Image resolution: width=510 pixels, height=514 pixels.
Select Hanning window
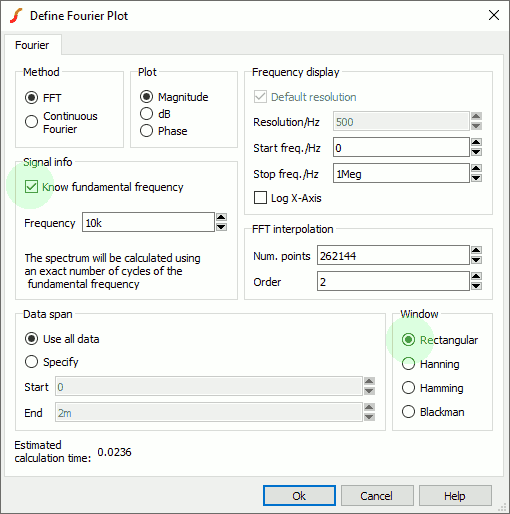tap(408, 364)
